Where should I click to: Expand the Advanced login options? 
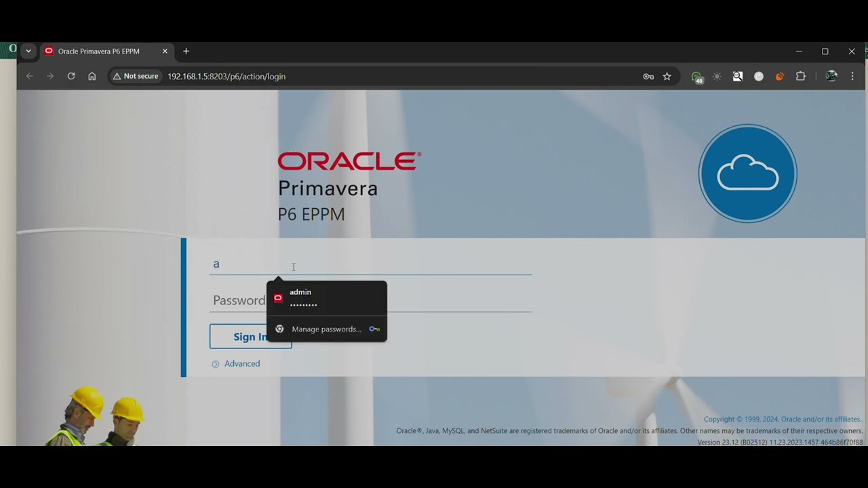236,364
